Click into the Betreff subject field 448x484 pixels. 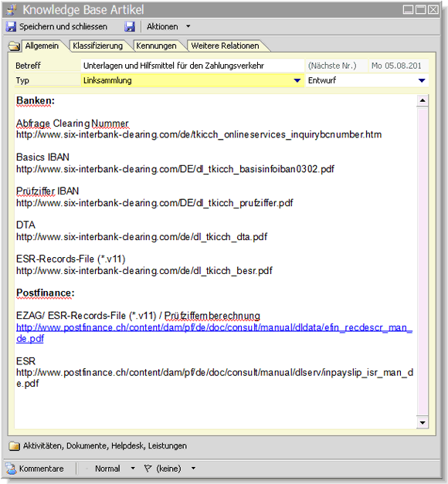[192, 66]
